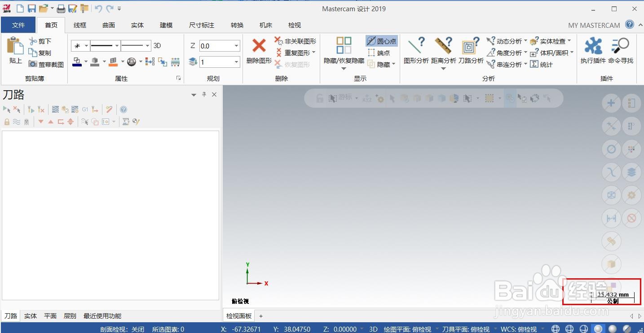Viewport: 644px width, 333px height.
Task: Click print icon in quick access toolbar
Action: (x=61, y=9)
